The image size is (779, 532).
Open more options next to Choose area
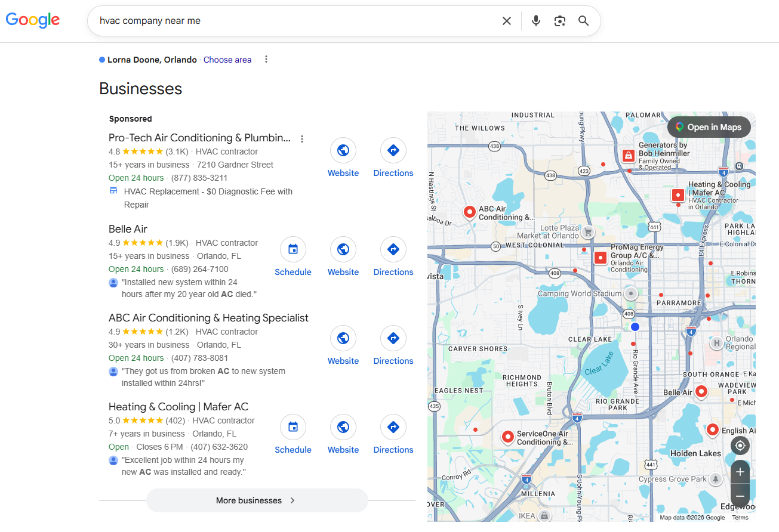click(266, 60)
